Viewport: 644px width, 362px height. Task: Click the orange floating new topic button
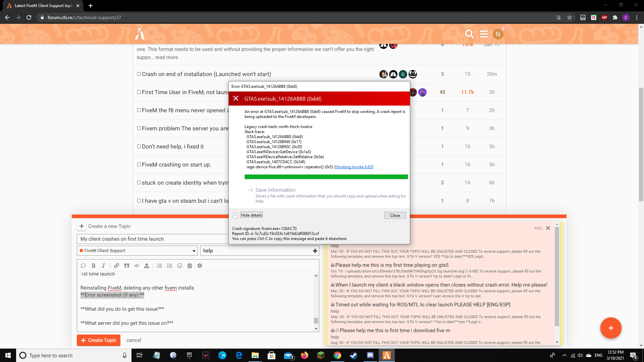[611, 328]
